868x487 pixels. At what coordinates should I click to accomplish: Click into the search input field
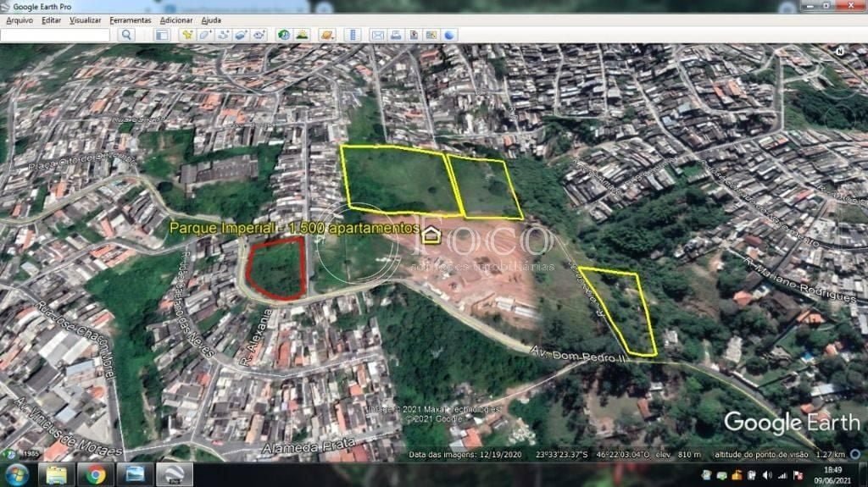pyautogui.click(x=55, y=35)
